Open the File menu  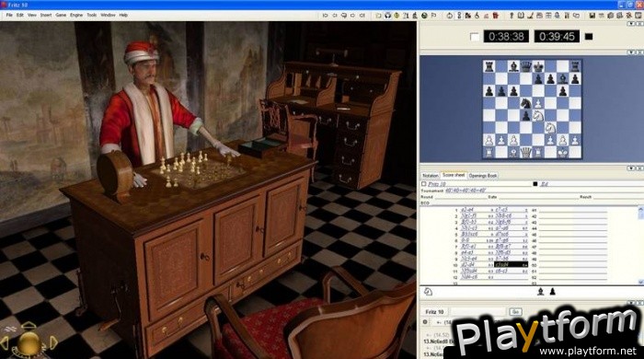9,16
